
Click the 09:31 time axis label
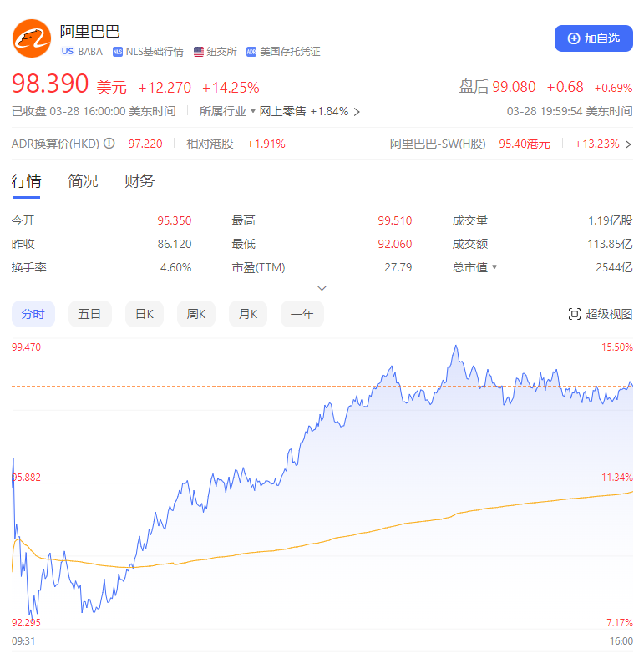click(x=23, y=641)
